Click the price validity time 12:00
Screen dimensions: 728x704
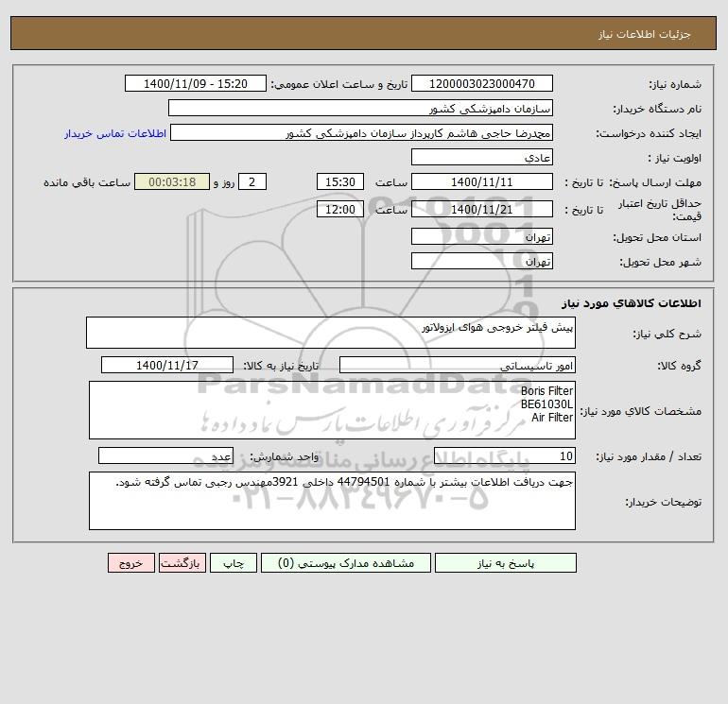coord(339,209)
